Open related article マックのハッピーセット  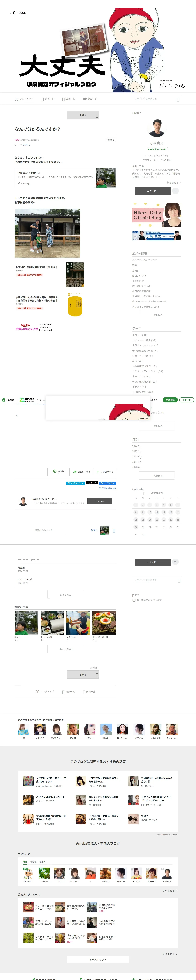[x=45, y=781]
